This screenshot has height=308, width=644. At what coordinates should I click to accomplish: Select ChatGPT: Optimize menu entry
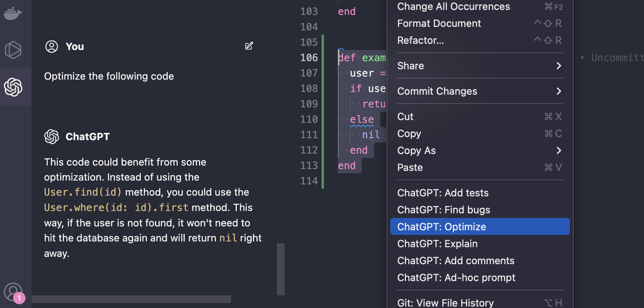tap(480, 227)
